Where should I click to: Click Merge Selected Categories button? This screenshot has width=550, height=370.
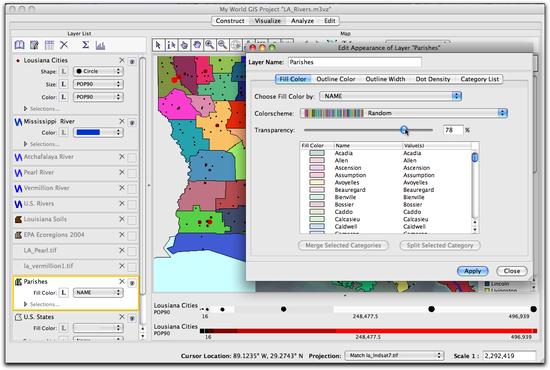(343, 245)
